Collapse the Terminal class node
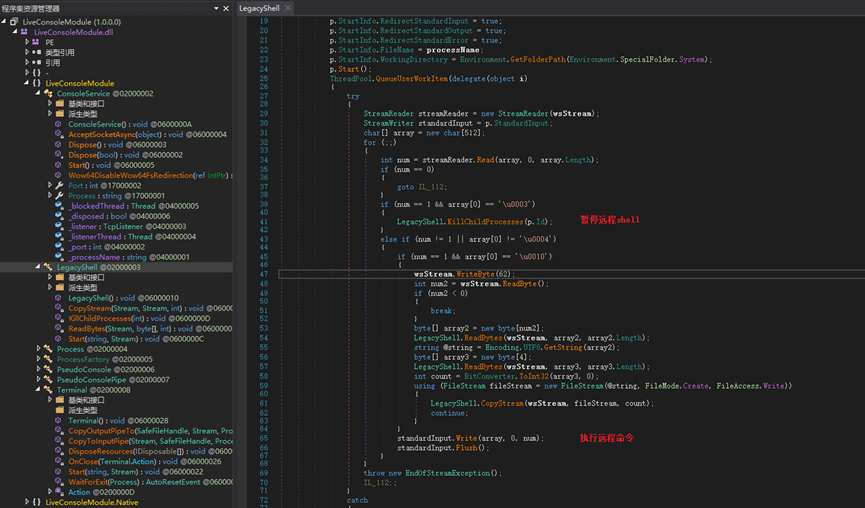 38,389
